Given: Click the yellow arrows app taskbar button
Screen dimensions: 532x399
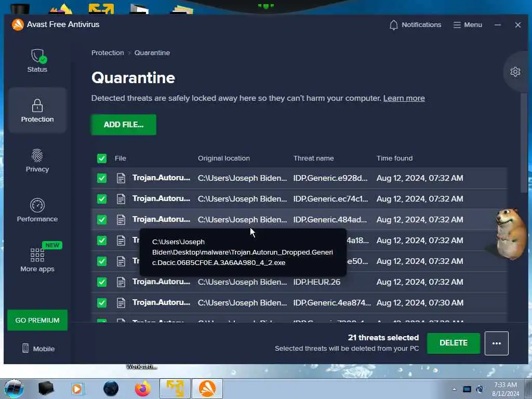Looking at the screenshot, I should coord(175,389).
